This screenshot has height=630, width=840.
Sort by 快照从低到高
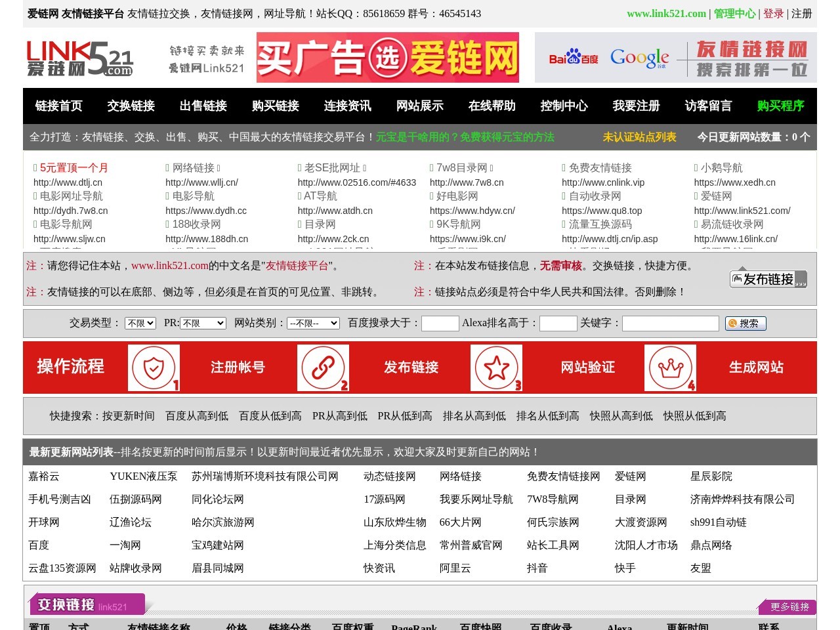[x=695, y=416]
